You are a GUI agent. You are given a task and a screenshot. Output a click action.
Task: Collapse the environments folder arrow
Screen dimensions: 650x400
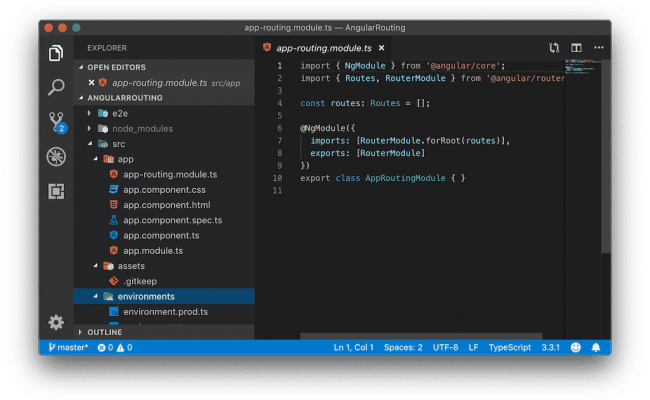pos(95,296)
